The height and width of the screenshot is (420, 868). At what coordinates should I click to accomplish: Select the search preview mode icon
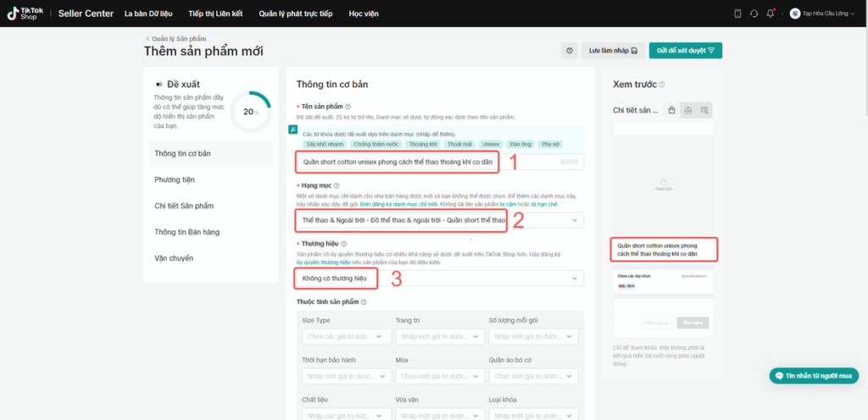tap(704, 110)
